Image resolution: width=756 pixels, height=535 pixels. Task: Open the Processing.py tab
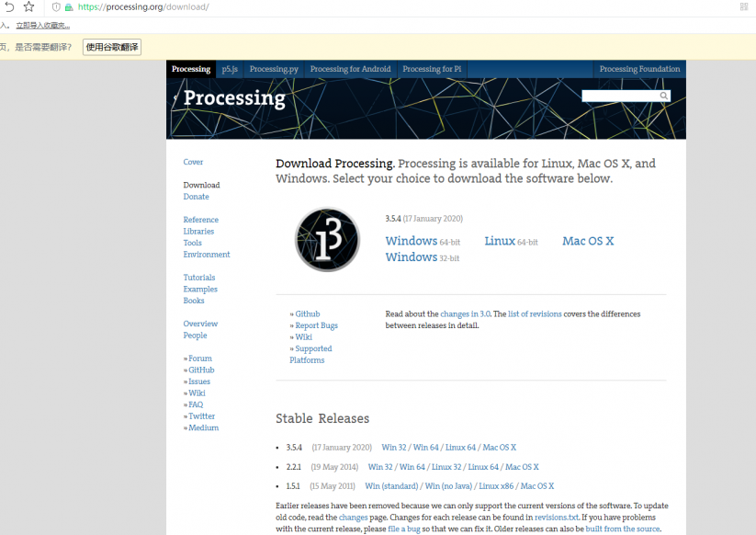(274, 69)
